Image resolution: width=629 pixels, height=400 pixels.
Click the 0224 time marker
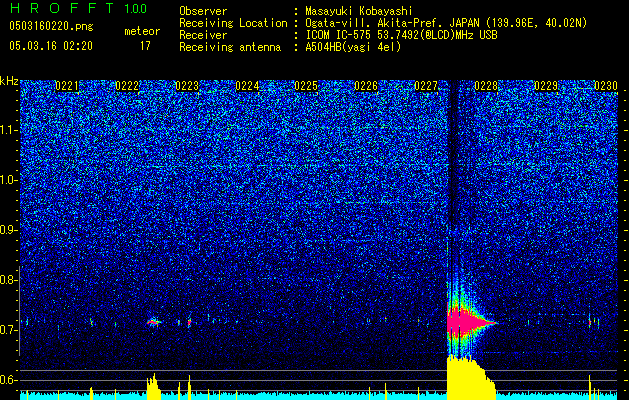click(247, 86)
